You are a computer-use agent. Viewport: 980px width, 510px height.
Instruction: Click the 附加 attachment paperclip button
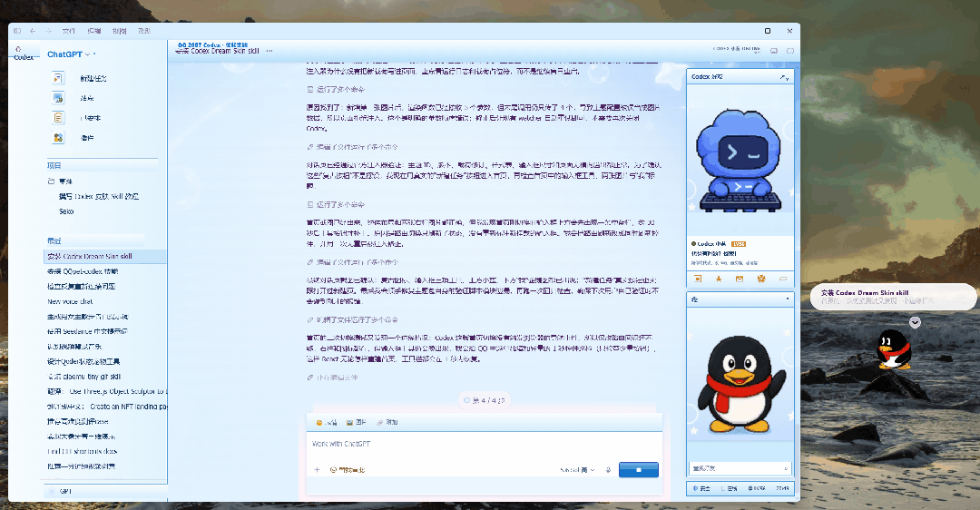(387, 423)
